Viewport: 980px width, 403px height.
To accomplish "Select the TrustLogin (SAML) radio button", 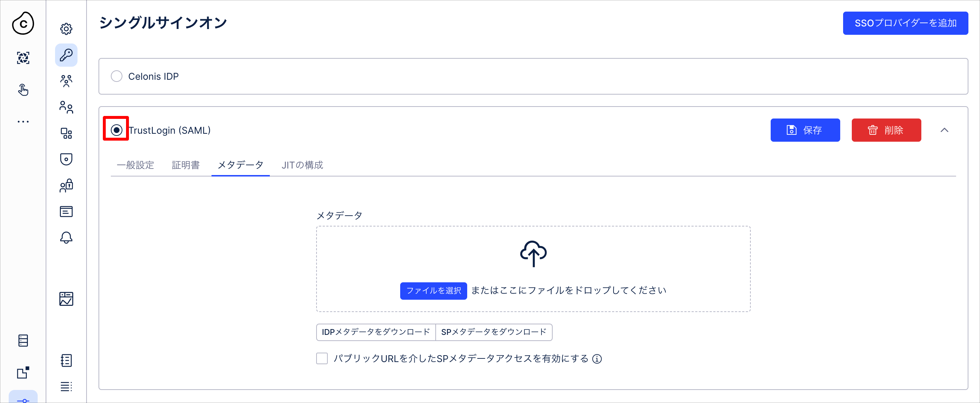I will pos(116,130).
